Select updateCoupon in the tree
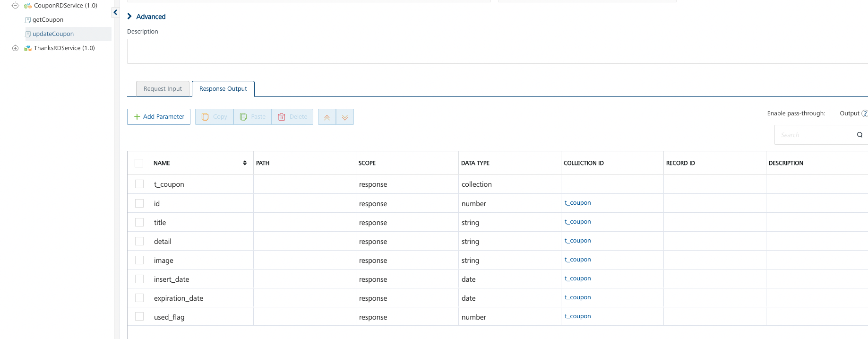 coord(53,34)
